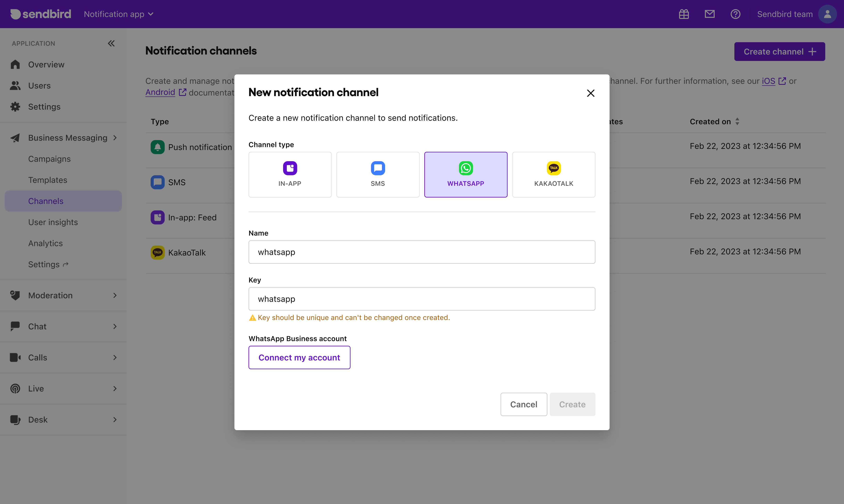Open User insights in the sidebar

click(53, 222)
